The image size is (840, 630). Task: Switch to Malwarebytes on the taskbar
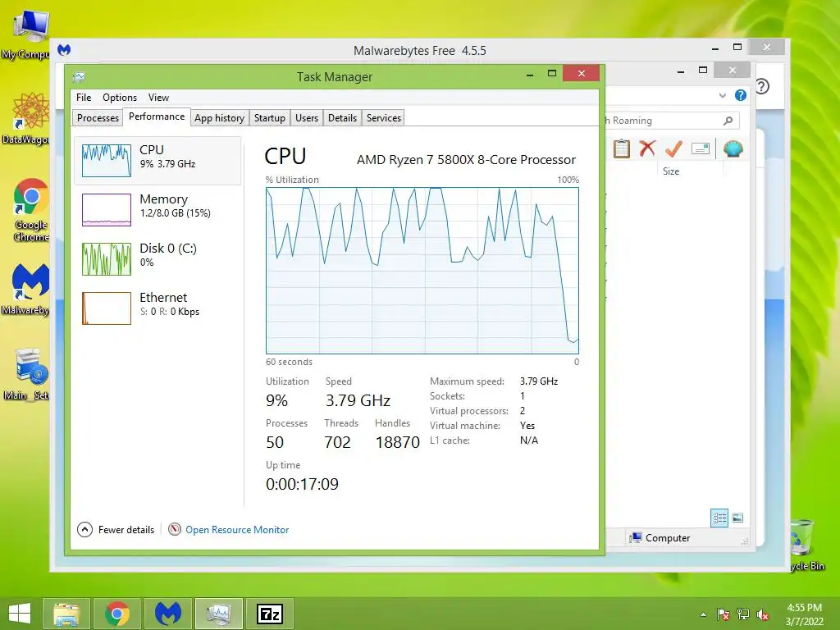168,614
